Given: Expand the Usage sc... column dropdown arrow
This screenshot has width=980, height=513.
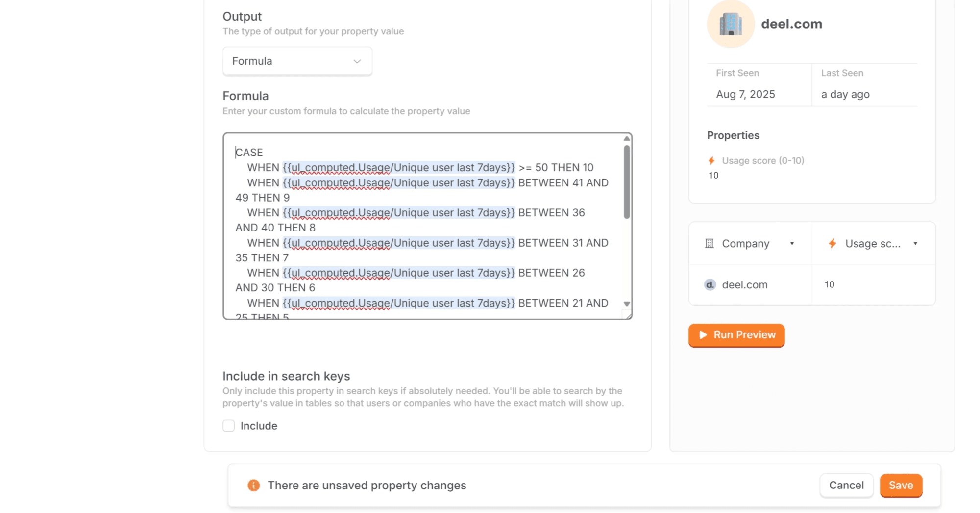Looking at the screenshot, I should 915,244.
